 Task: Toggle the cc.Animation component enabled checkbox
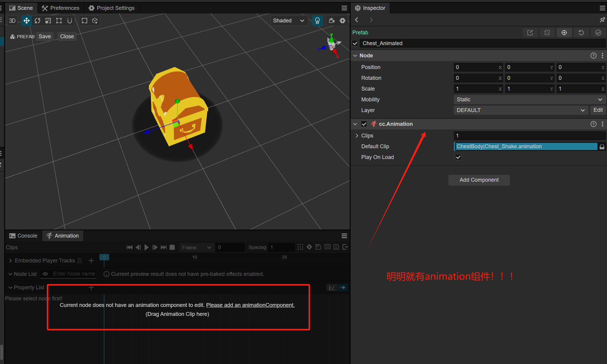coord(364,124)
